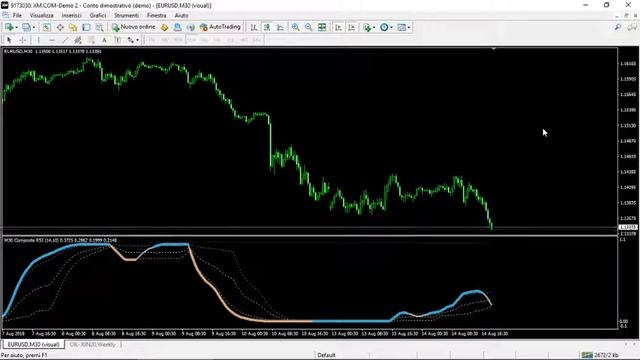Open the File menu
The width and height of the screenshot is (640, 360).
pos(17,15)
